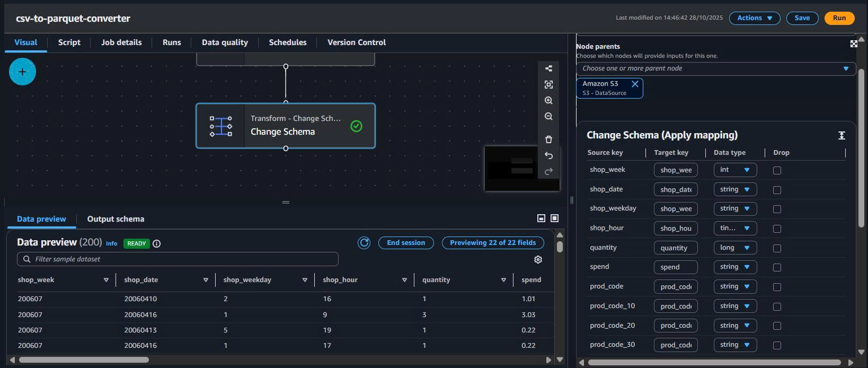Open data type dropdown for shop_hour
This screenshot has width=868, height=368.
tap(734, 229)
